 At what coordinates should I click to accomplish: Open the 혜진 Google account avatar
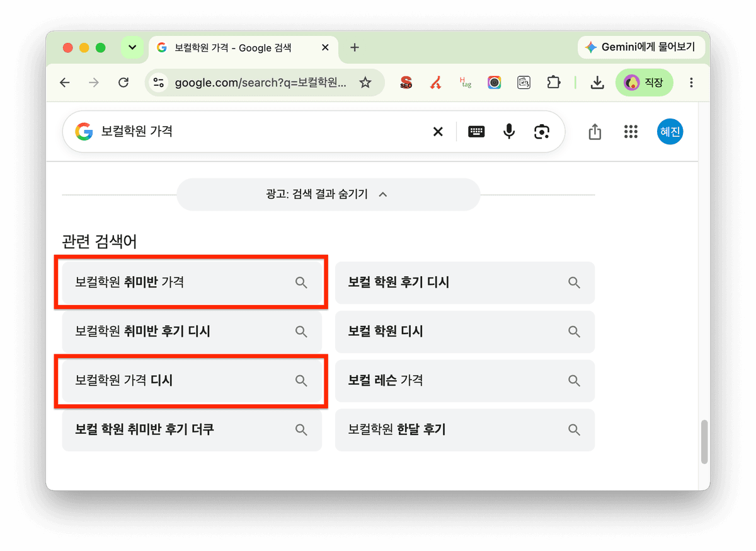[670, 132]
